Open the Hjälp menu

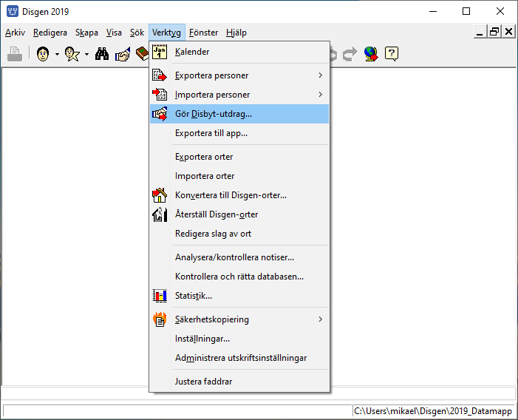click(236, 33)
